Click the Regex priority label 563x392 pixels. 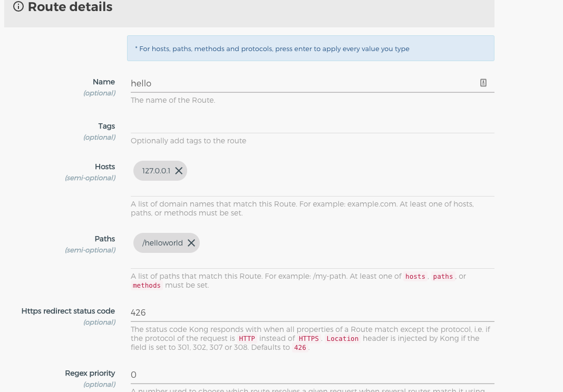coord(90,373)
